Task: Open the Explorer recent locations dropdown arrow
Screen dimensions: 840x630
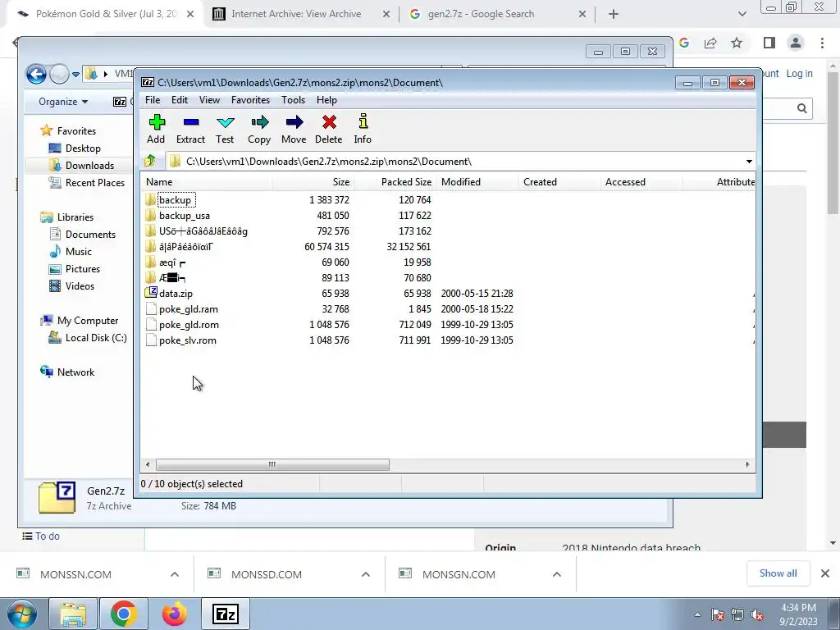Action: click(x=75, y=75)
